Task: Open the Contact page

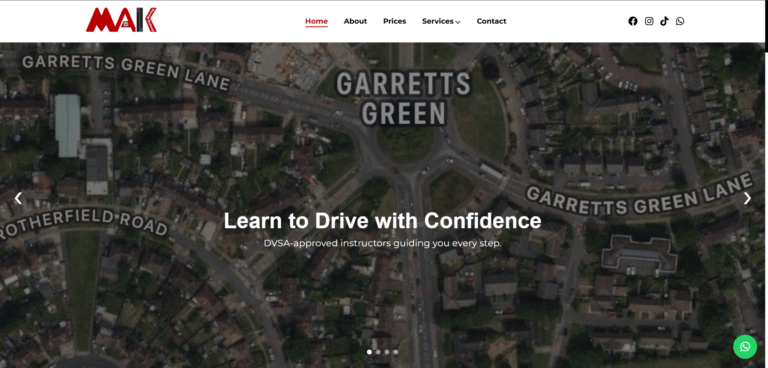Action: pos(491,21)
